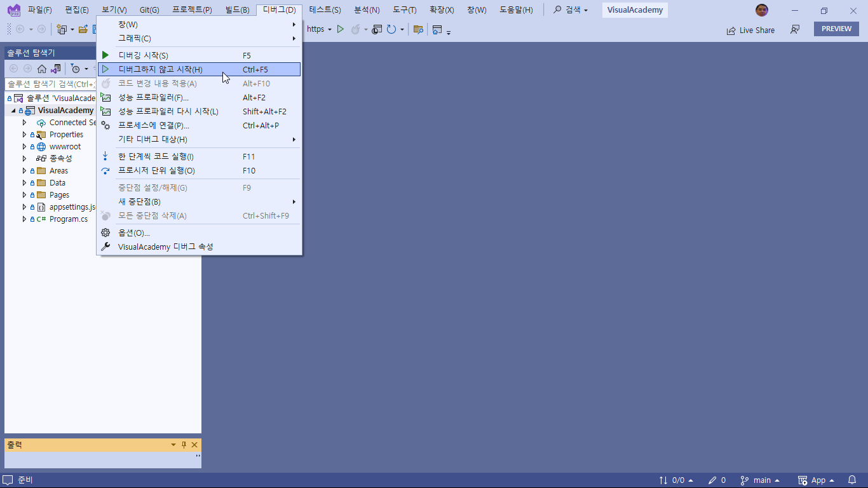The height and width of the screenshot is (488, 868).
Task: Select 'Start Without Debugging' (Ctrl+F5) menu item
Action: [x=160, y=69]
